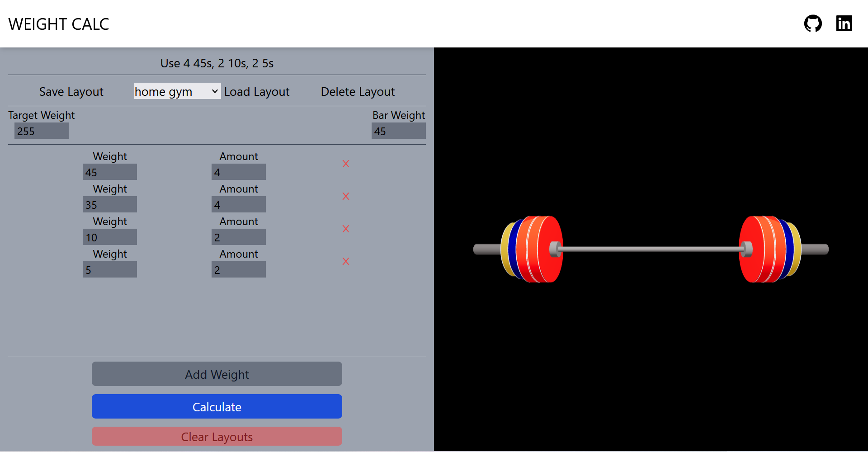Image resolution: width=868 pixels, height=452 pixels.
Task: Click the Bar Weight label
Action: (x=399, y=115)
